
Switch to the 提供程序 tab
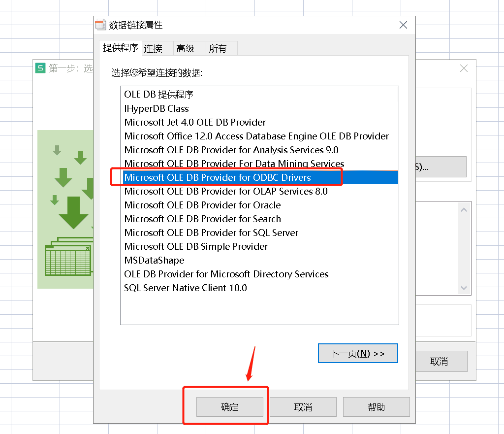click(121, 48)
